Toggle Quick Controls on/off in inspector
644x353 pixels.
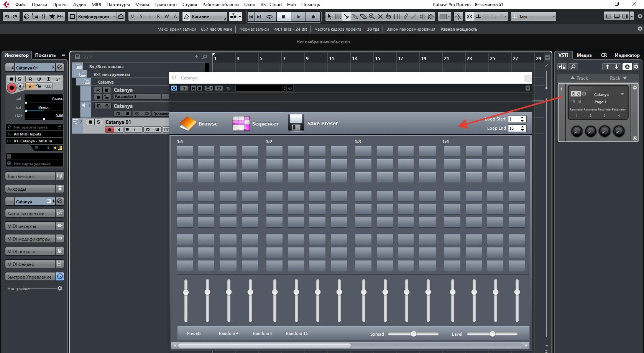tap(60, 277)
